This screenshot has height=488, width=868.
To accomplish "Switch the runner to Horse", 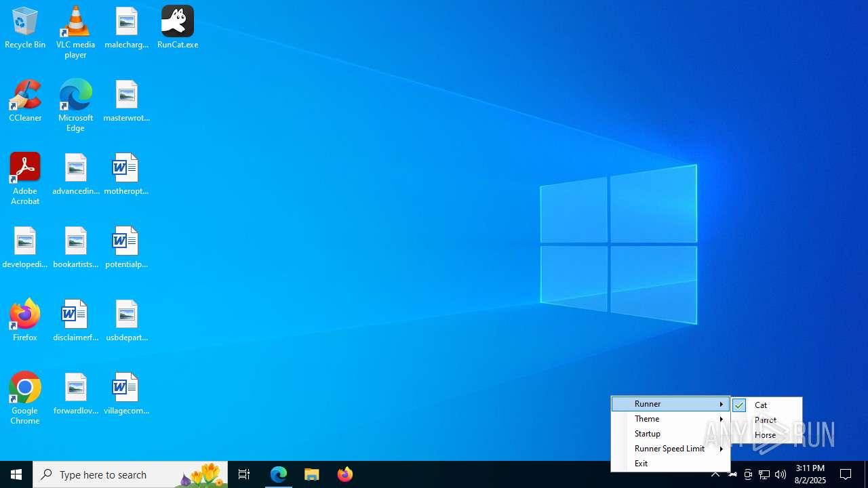I will point(767,435).
